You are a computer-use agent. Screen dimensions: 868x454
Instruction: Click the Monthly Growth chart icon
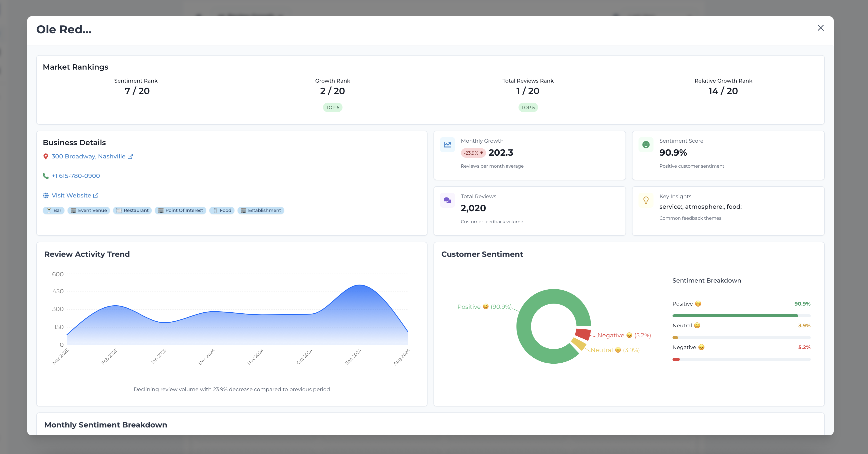[447, 145]
